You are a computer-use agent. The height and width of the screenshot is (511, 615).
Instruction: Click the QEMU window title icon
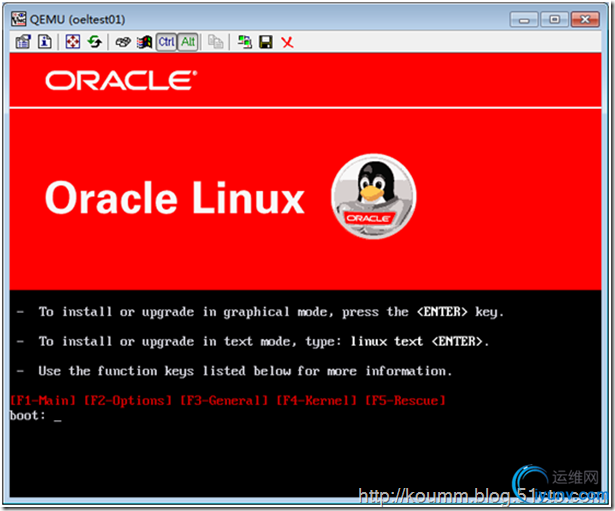(x=18, y=19)
